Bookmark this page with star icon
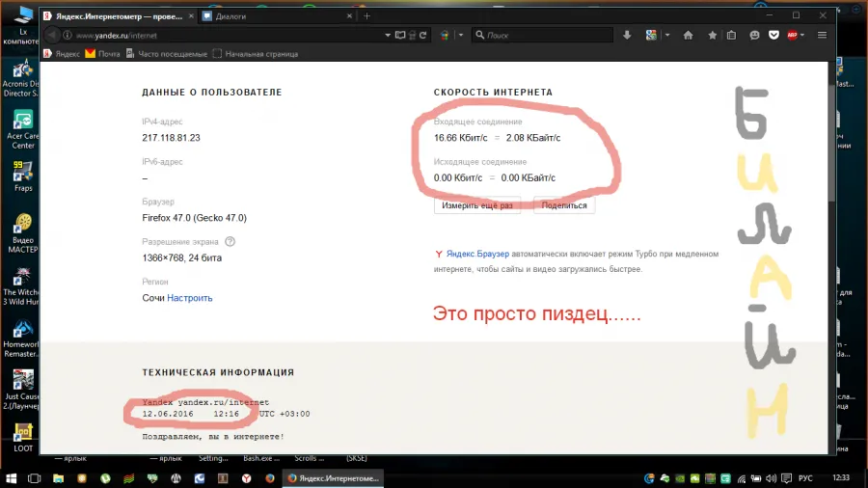Image resolution: width=868 pixels, height=488 pixels. (x=713, y=35)
